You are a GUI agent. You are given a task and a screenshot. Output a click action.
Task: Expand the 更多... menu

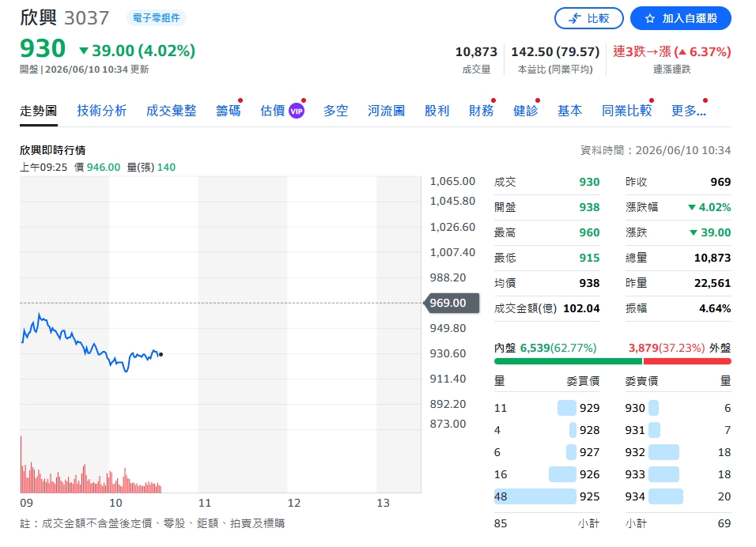coord(689,111)
